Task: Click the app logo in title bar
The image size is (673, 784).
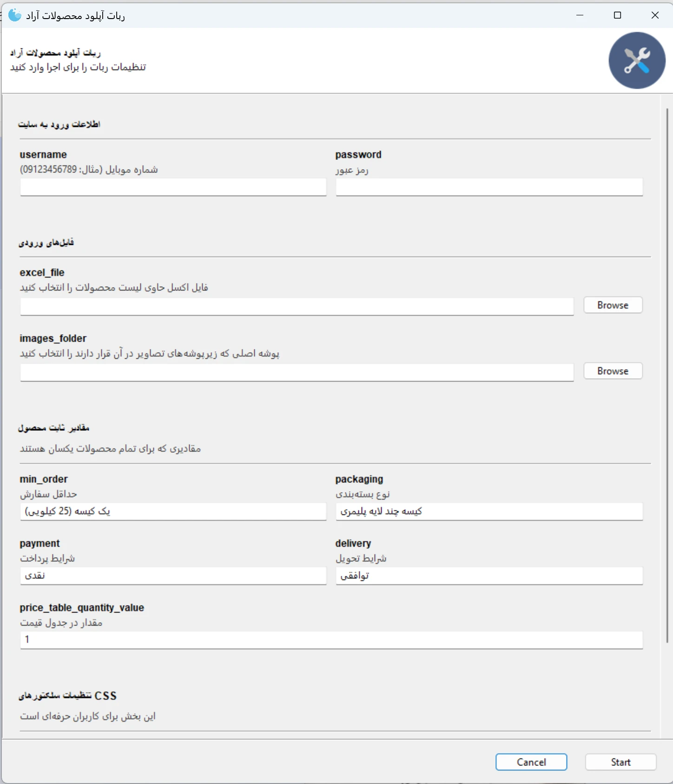Action: click(x=15, y=15)
